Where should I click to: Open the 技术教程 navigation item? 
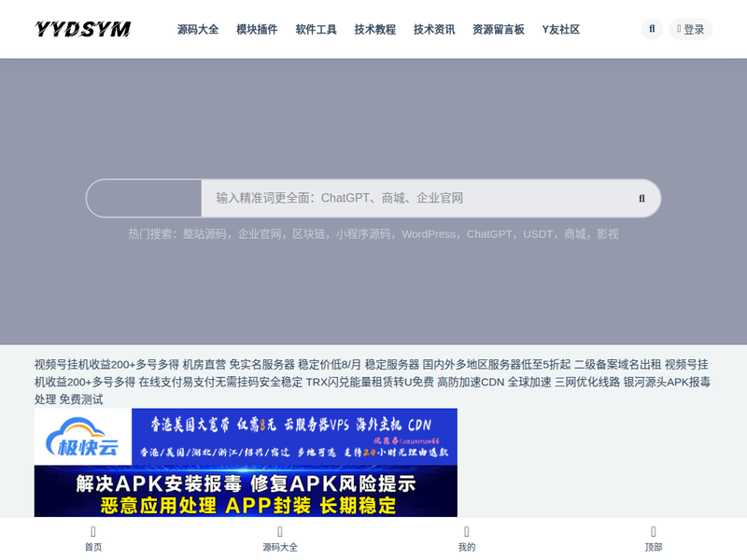click(374, 29)
